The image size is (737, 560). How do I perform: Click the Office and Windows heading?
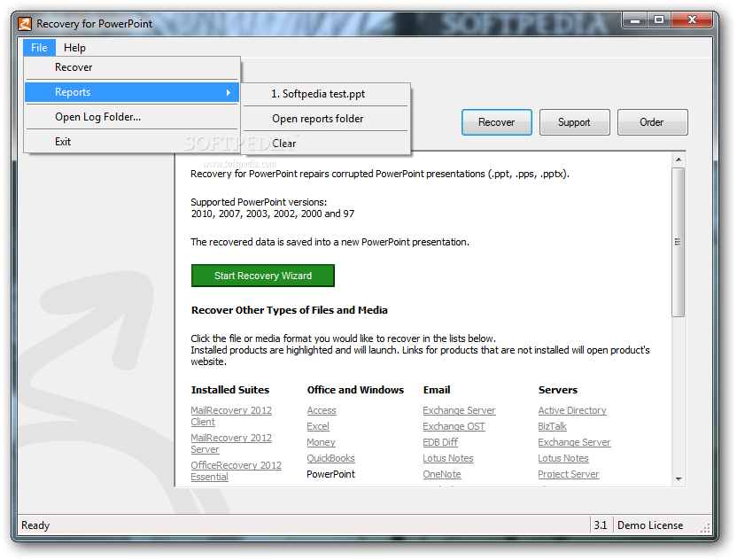click(355, 390)
